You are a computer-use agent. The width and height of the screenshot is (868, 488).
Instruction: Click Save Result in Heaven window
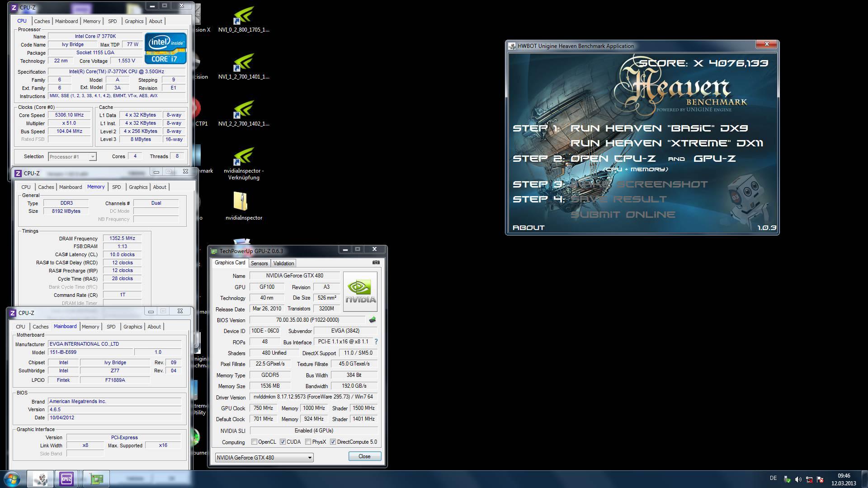coord(618,199)
